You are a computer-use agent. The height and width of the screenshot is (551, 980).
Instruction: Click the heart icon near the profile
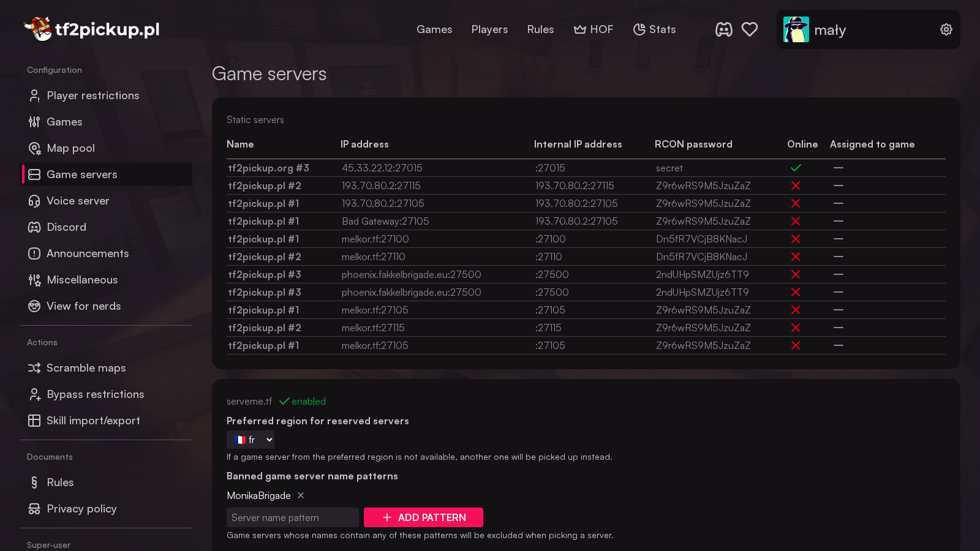[750, 29]
